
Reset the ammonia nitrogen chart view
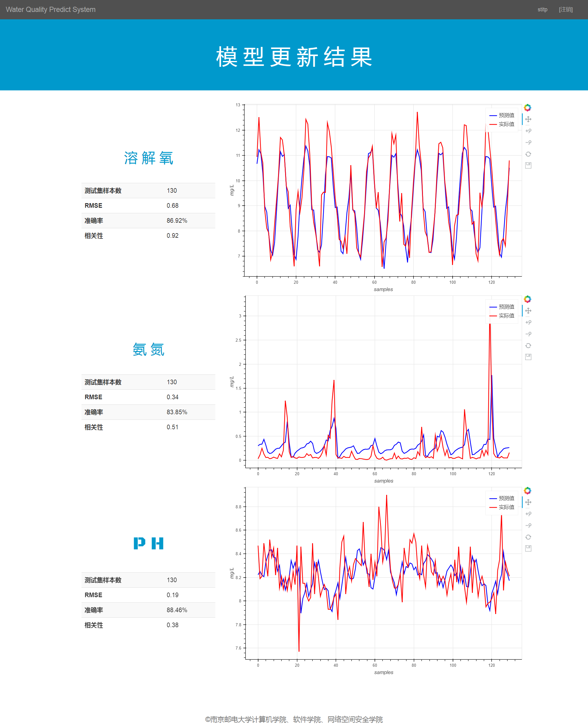(x=528, y=346)
